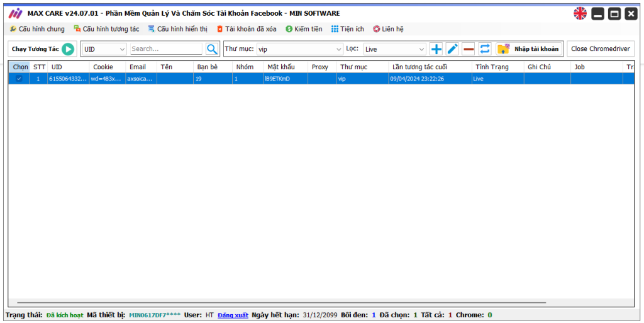Open Cấu hình chung menu
The image size is (644, 323).
37,29
